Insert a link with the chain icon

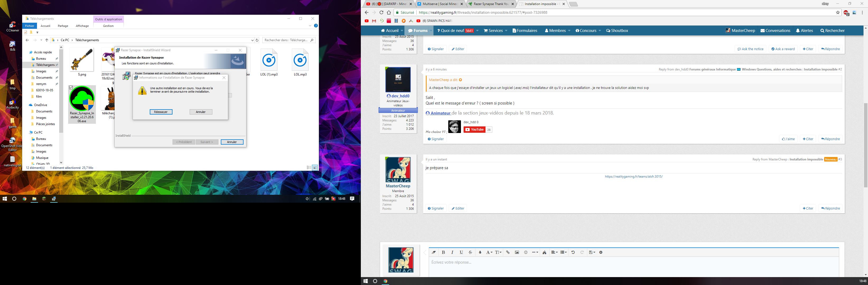tap(508, 252)
